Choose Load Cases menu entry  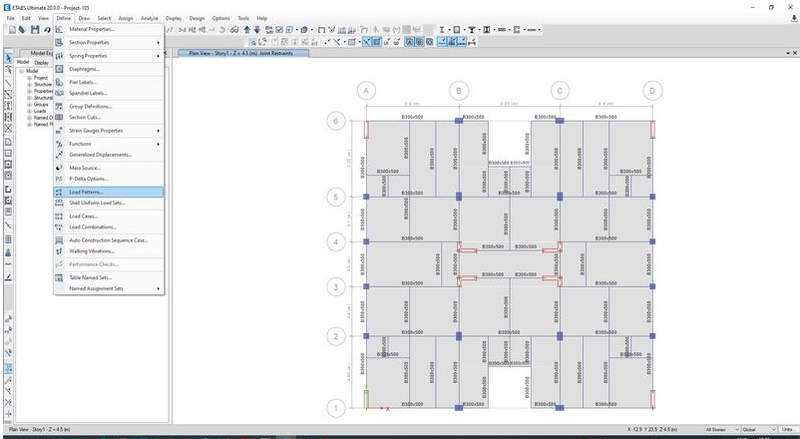tap(109, 216)
